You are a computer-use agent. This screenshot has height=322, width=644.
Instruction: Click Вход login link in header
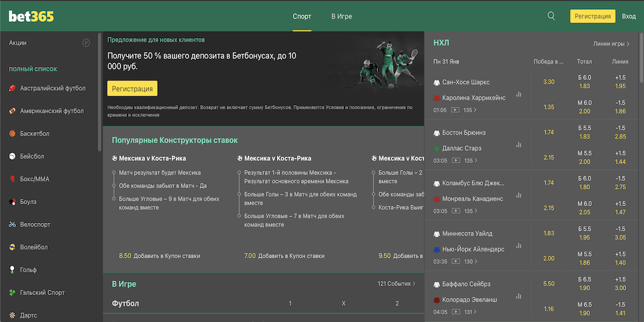[x=629, y=16]
